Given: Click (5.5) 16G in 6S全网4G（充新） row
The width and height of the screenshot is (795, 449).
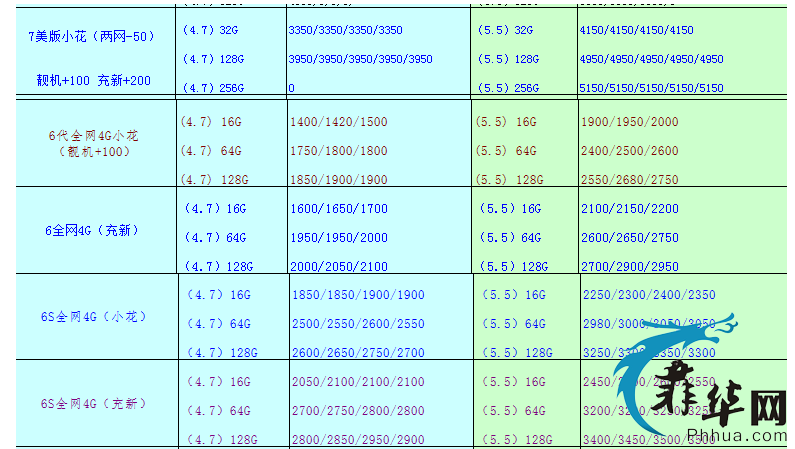Looking at the screenshot, I should [514, 382].
